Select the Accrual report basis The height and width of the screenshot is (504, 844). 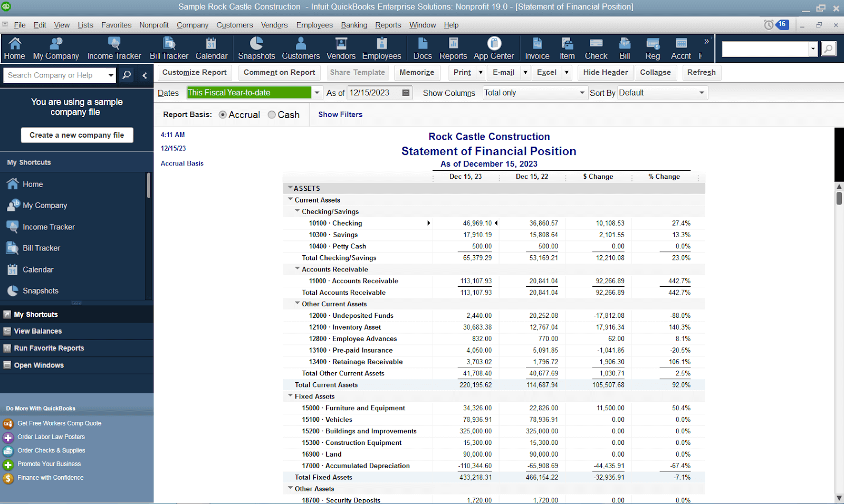(223, 115)
